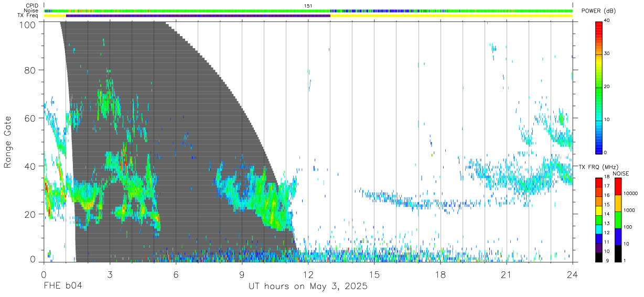Click 'UT hours on May 3, 2025' label
The image size is (644, 297).
[308, 287]
